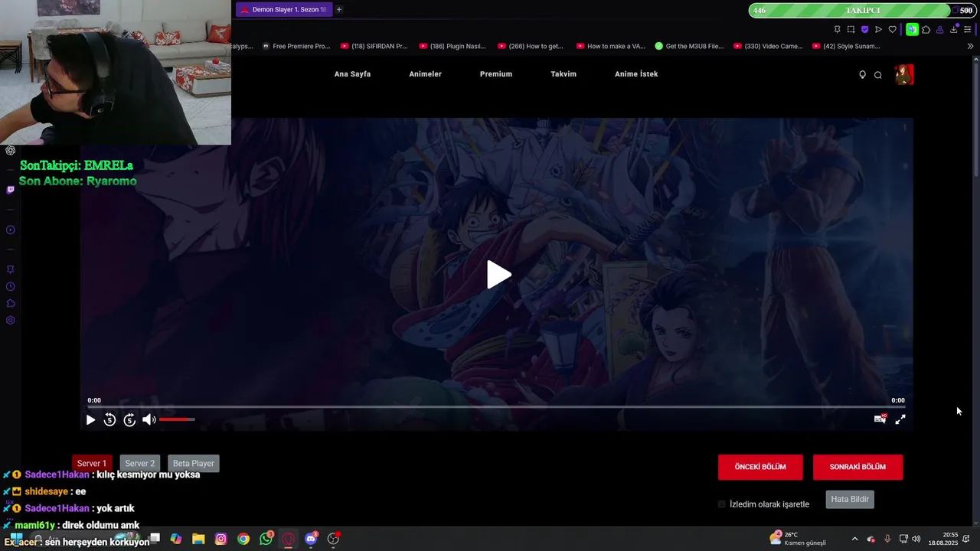This screenshot has width=980, height=551.
Task: Expand the bookmarks overflow chevron
Action: [970, 46]
